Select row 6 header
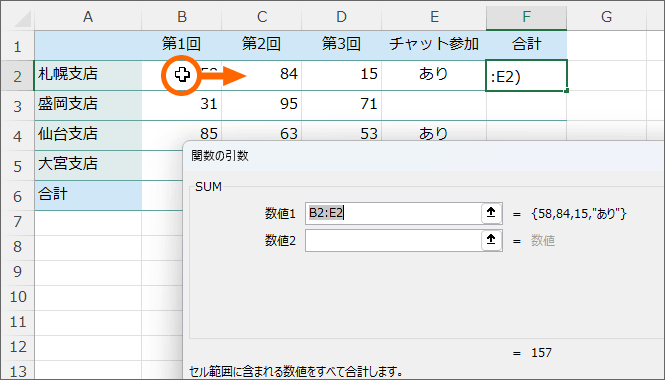Image resolution: width=665 pixels, height=380 pixels. [x=17, y=196]
